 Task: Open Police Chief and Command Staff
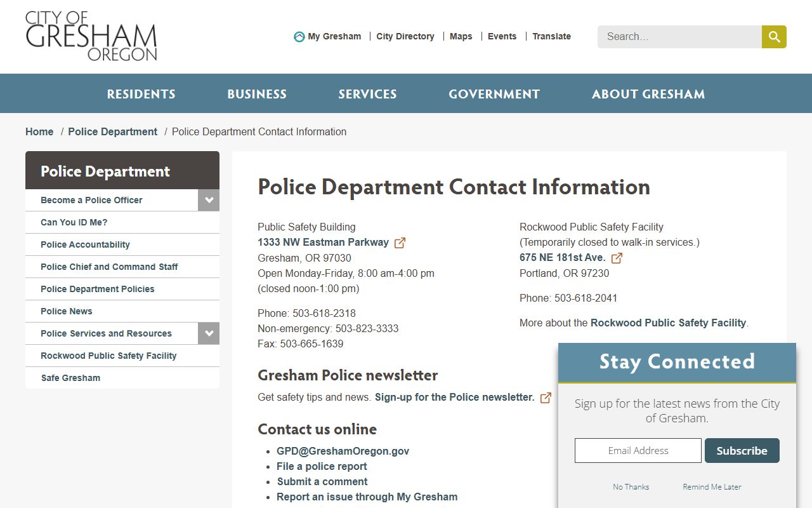click(109, 267)
